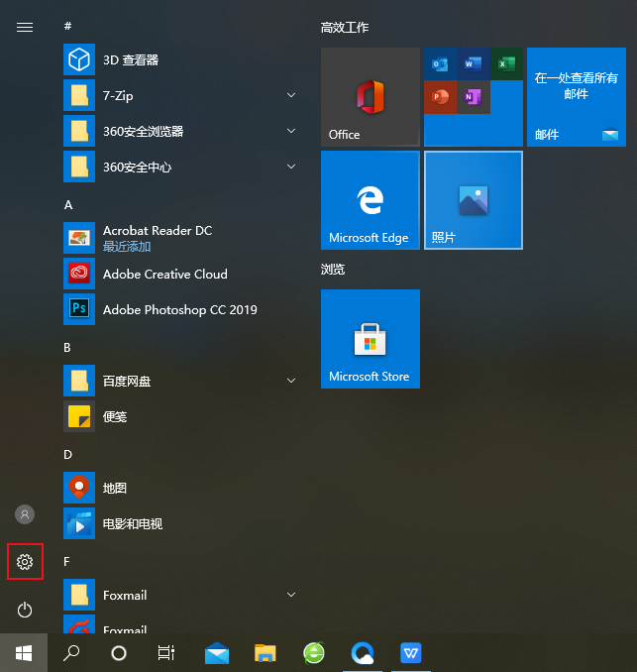The image size is (637, 672).
Task: Click the D section letter header
Action: [67, 455]
